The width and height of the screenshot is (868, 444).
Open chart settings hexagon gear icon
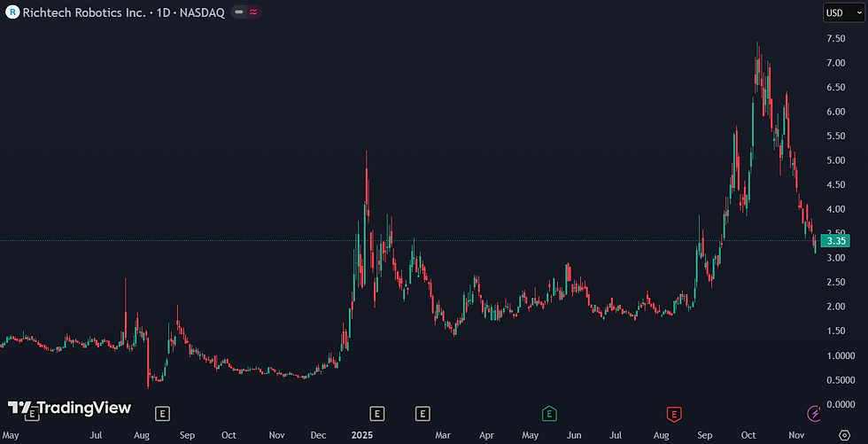(x=844, y=435)
